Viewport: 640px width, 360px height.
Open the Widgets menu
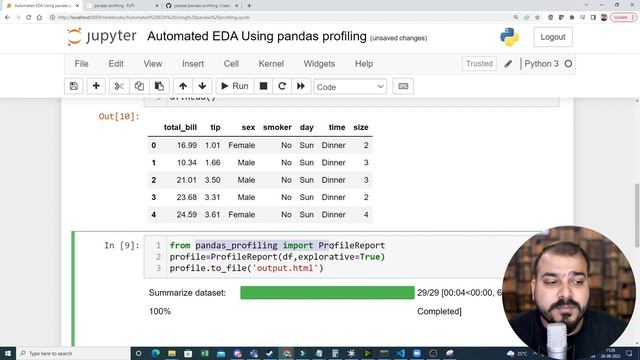[319, 64]
